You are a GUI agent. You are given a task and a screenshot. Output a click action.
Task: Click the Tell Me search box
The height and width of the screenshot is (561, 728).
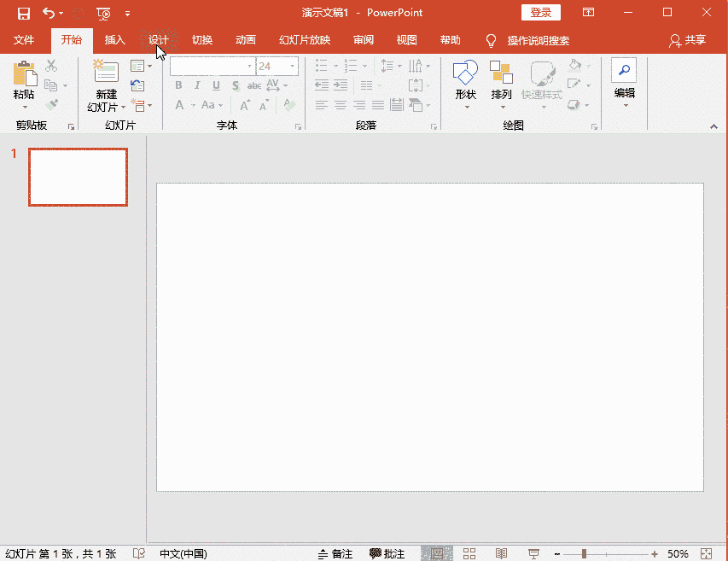[x=539, y=41]
